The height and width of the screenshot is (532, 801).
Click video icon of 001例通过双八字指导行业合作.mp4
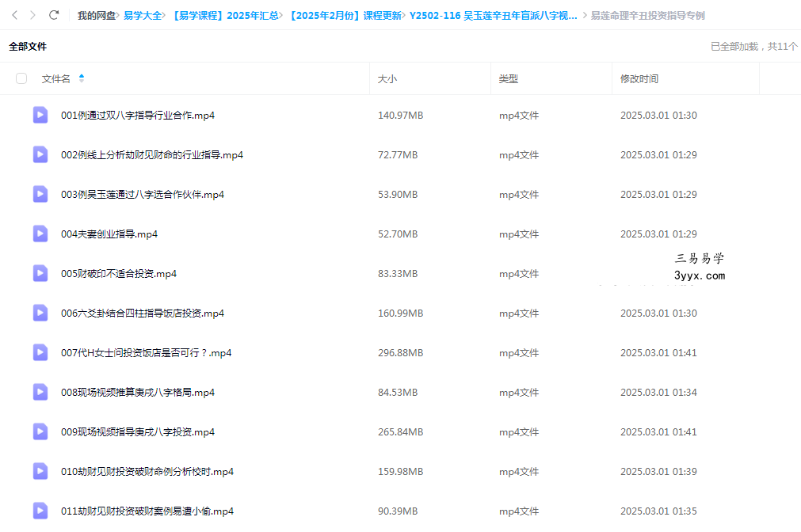point(40,115)
